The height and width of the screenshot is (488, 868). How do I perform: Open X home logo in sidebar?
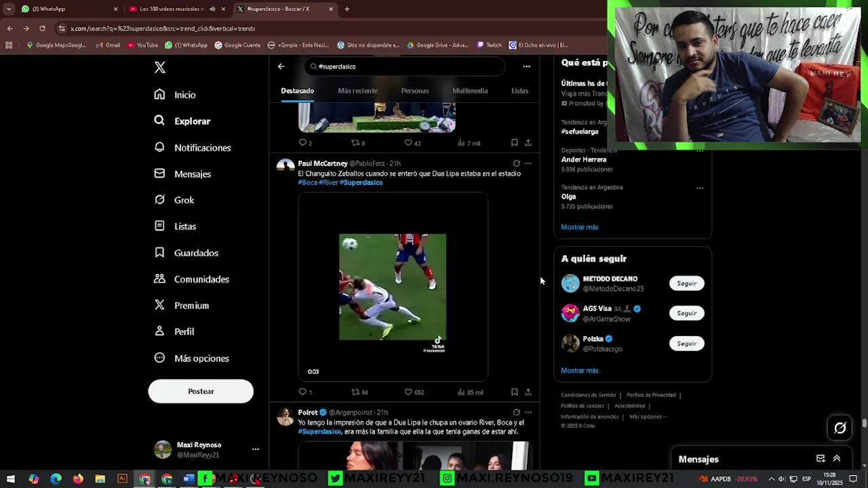[160, 67]
